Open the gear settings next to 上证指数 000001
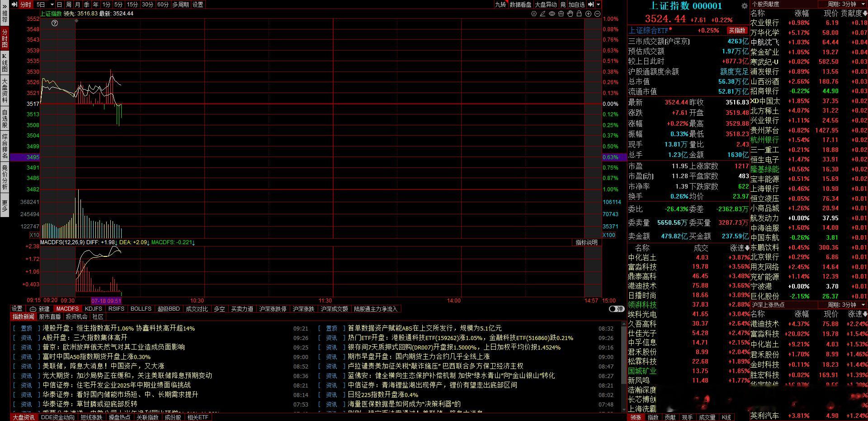This screenshot has width=868, height=421. [745, 6]
